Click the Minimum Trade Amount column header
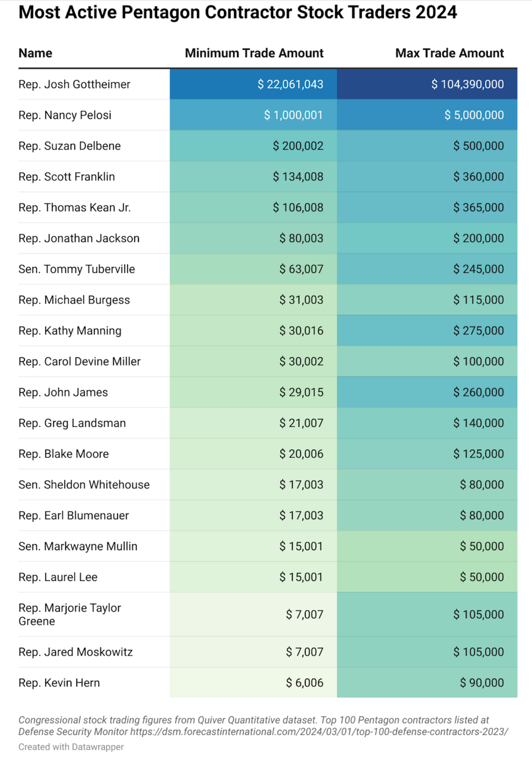Screen dimensions: 532x760 pos(254,53)
